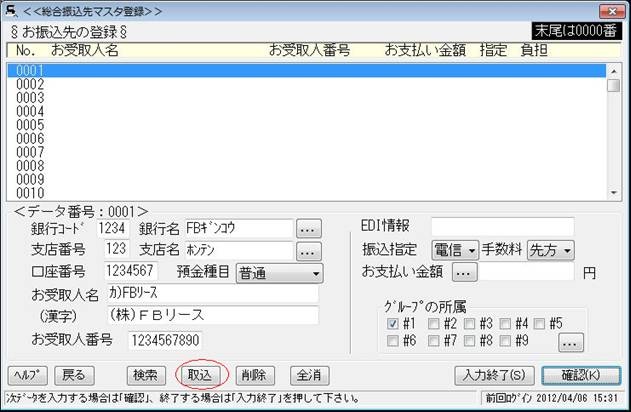Screen dimensions: 631x412
Task: Select list row 0004
Action: (307, 111)
